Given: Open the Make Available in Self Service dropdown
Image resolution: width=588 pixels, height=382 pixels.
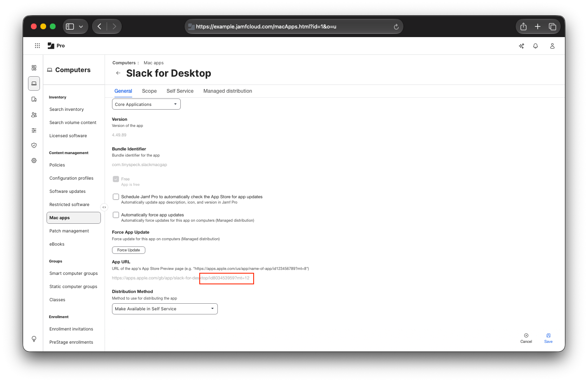Looking at the screenshot, I should 165,309.
